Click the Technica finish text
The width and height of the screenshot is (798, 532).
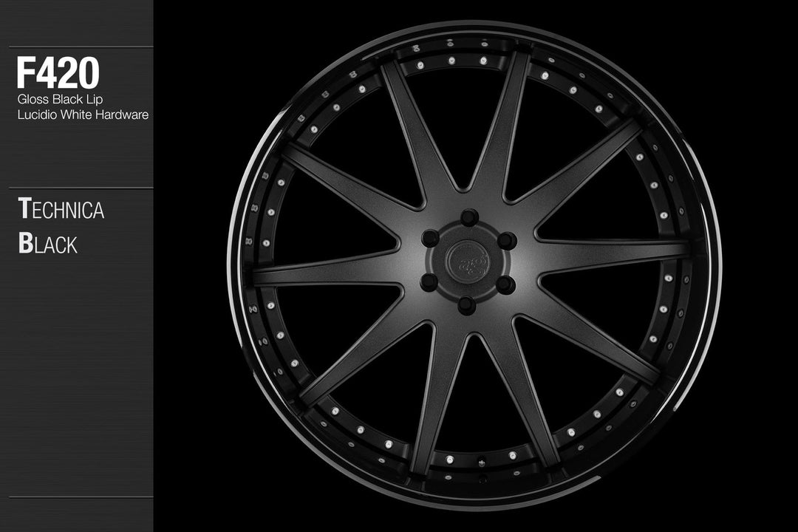[61, 210]
